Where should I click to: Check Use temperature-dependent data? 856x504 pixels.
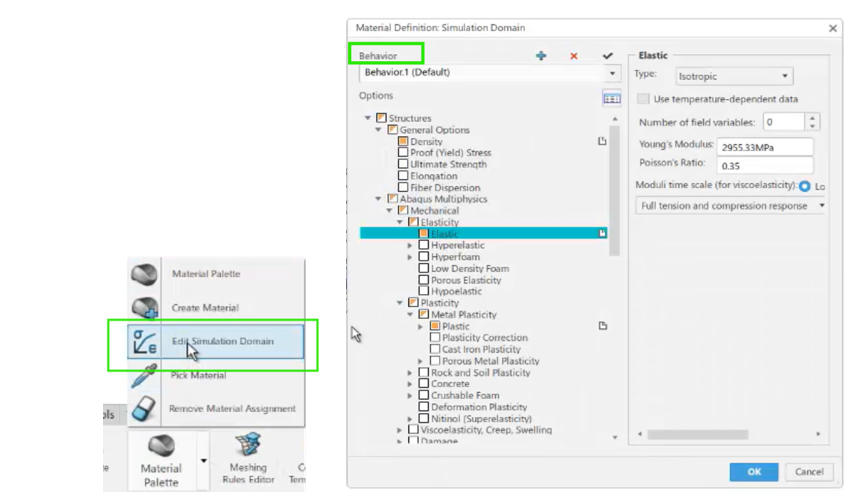[644, 99]
